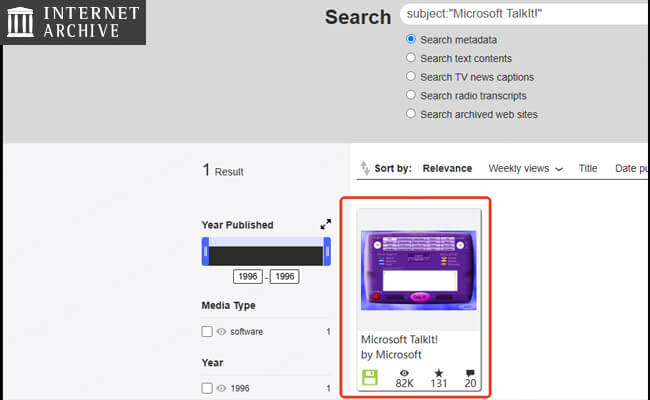This screenshot has height=400, width=650.
Task: Click the "by Microsoft" creator text
Action: point(391,355)
